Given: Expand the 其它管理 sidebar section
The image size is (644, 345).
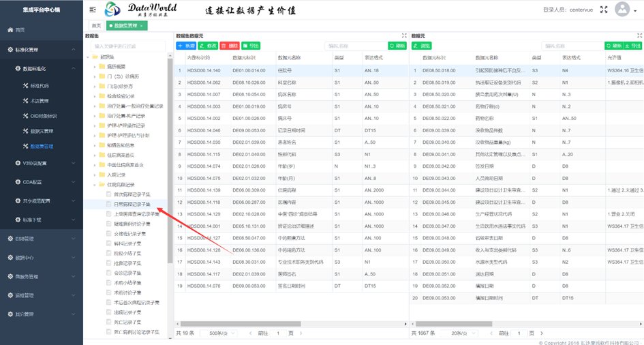Looking at the screenshot, I should 42,314.
